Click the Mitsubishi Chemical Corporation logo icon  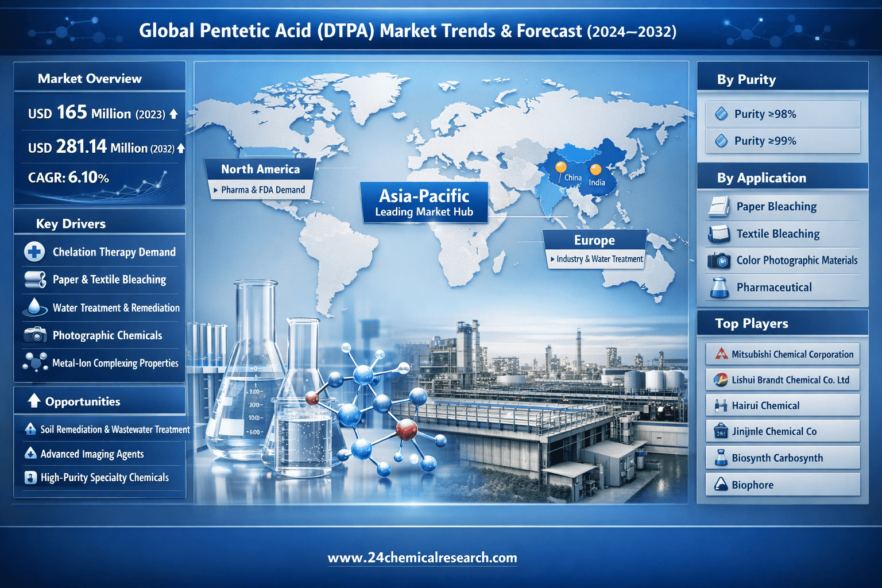pos(721,354)
